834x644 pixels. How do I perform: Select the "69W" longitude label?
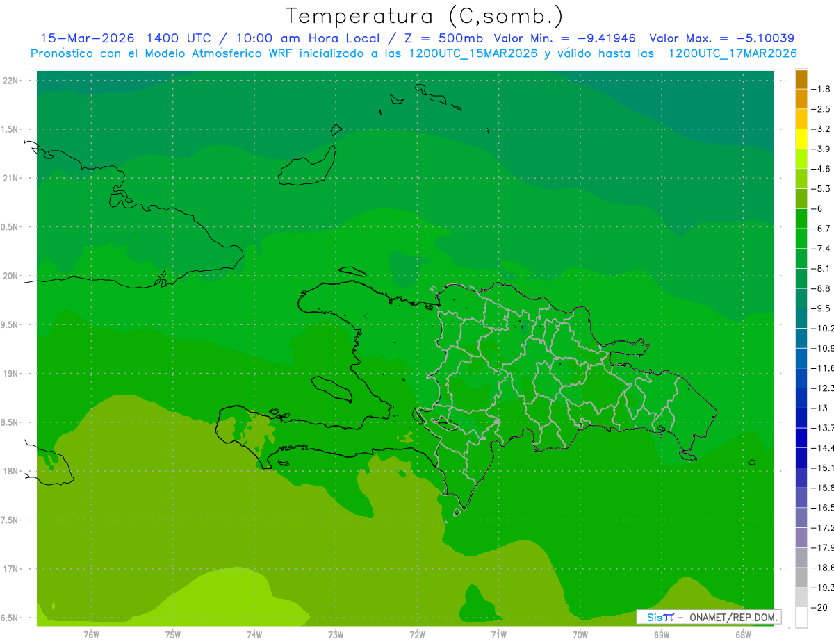pos(662,635)
